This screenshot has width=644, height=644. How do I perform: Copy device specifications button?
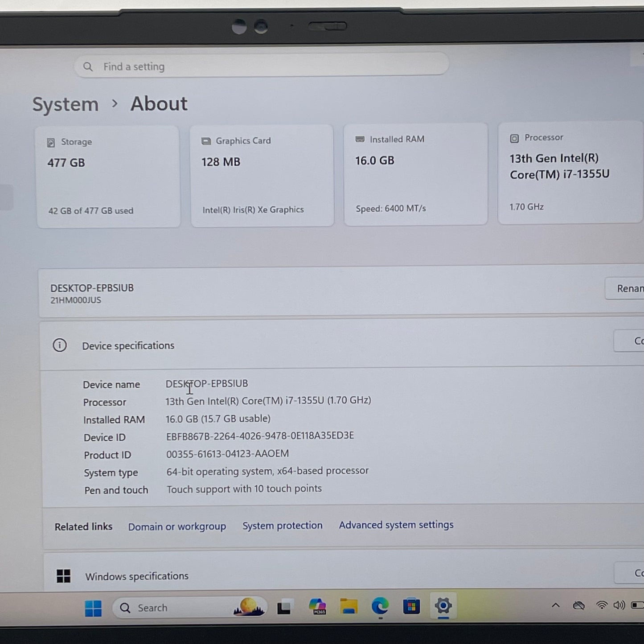click(x=629, y=341)
